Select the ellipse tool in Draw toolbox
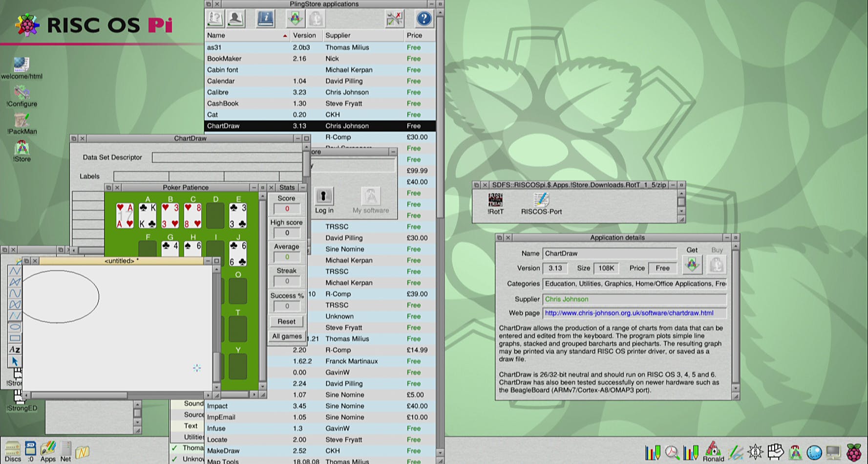This screenshot has height=464, width=868. pos(15,327)
